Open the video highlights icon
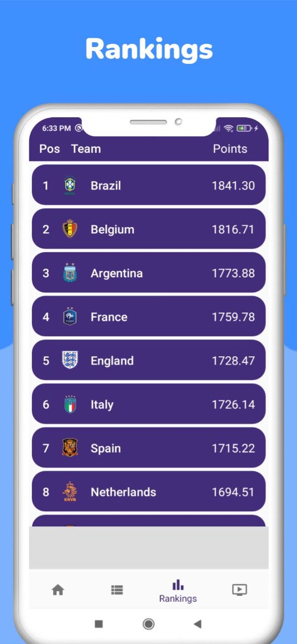The image size is (297, 644). pos(240,590)
